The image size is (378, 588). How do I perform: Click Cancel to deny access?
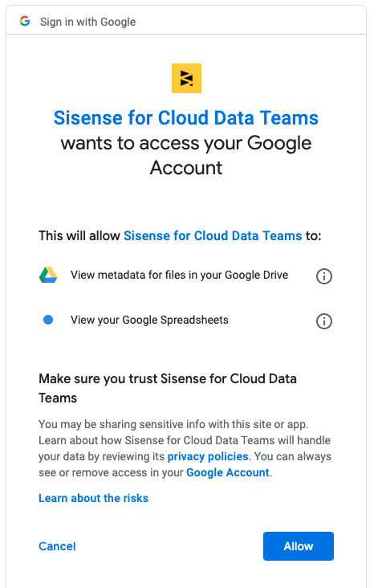pos(57,546)
